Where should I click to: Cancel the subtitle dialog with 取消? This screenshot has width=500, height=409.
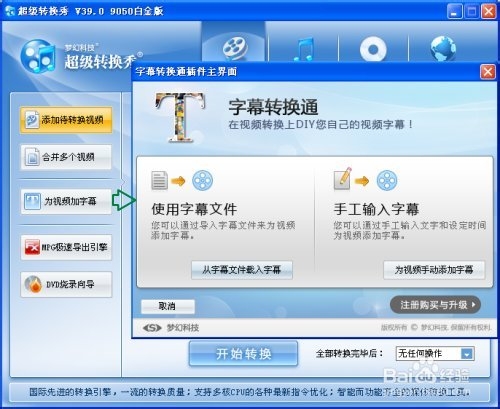click(x=168, y=306)
